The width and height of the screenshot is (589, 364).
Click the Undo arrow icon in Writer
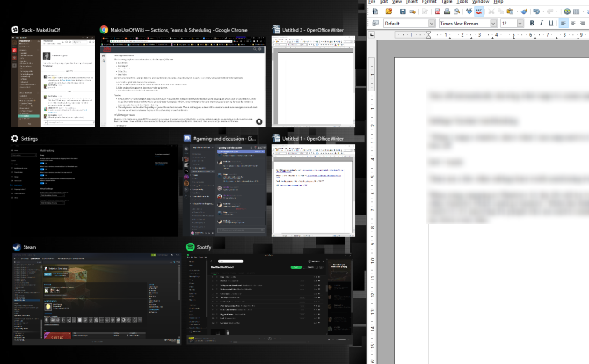coord(536,11)
